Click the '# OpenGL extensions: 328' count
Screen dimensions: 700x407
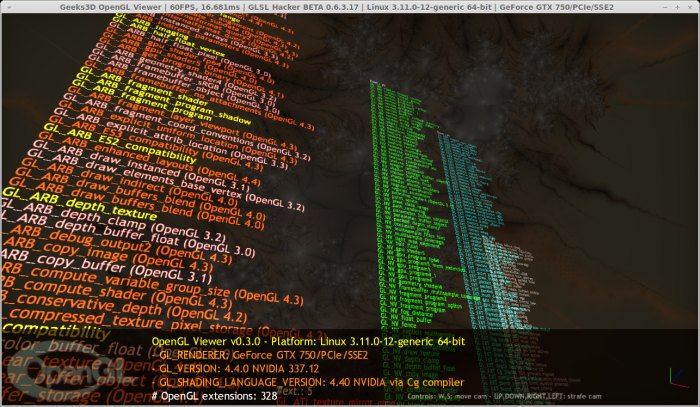[x=214, y=396]
